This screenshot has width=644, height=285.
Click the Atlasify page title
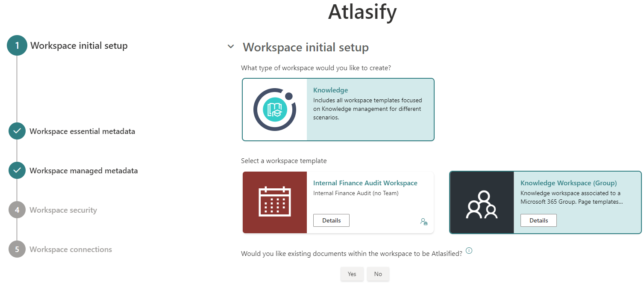(362, 12)
